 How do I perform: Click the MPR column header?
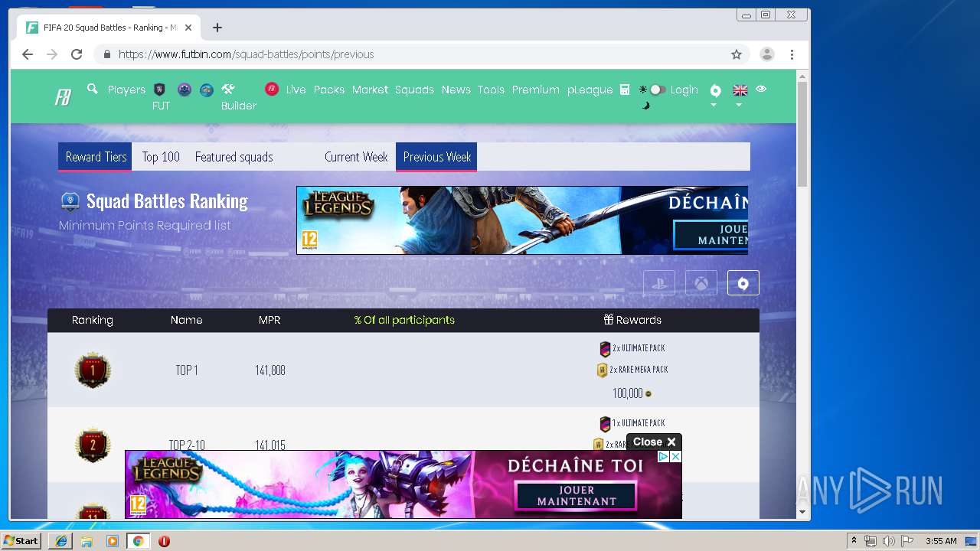click(x=269, y=320)
